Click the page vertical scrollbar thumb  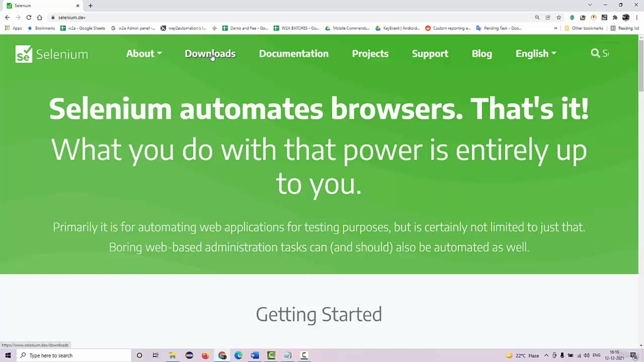click(x=641, y=65)
